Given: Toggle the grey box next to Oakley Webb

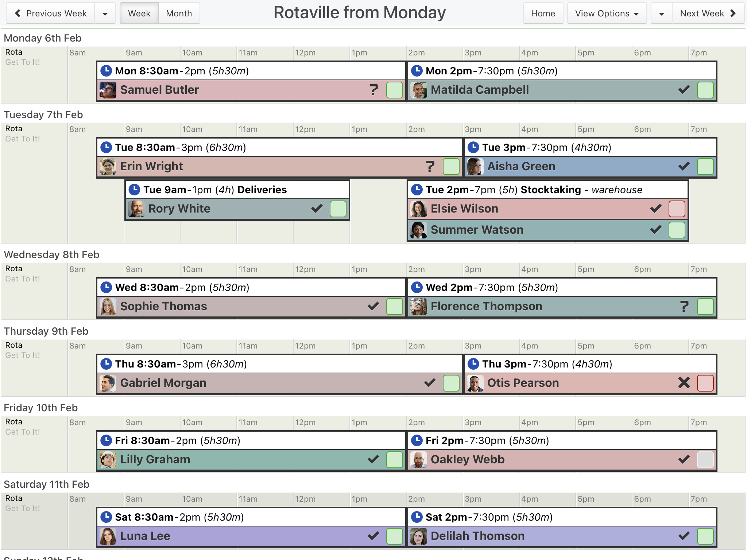Looking at the screenshot, I should click(705, 459).
